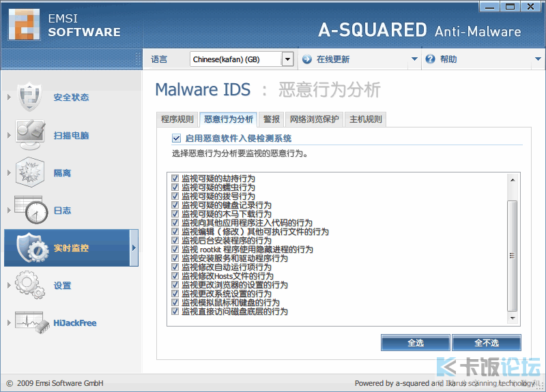Click the quarantine hexagon icon
The image size is (546, 392).
[30, 172]
